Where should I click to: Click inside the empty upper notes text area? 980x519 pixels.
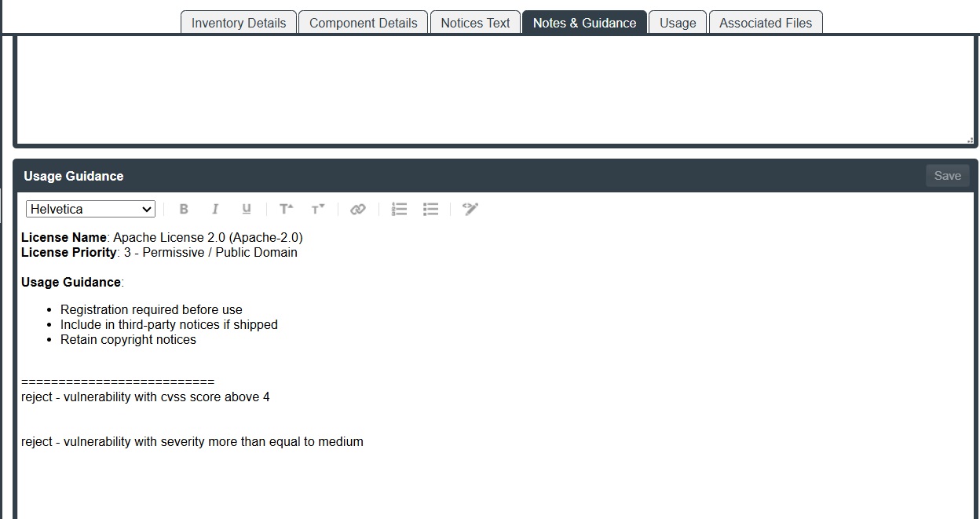(x=495, y=90)
